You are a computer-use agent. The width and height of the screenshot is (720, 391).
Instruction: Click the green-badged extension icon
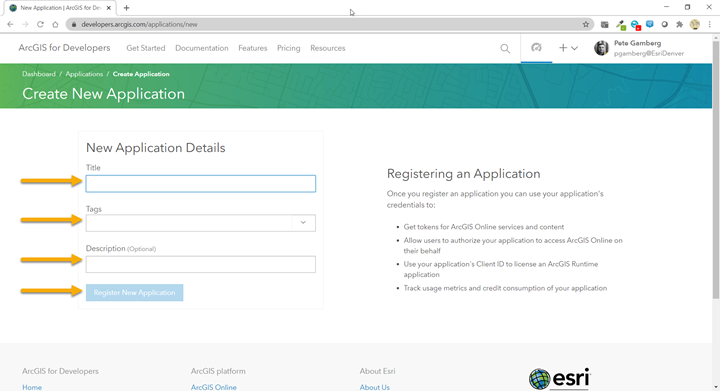click(x=620, y=25)
